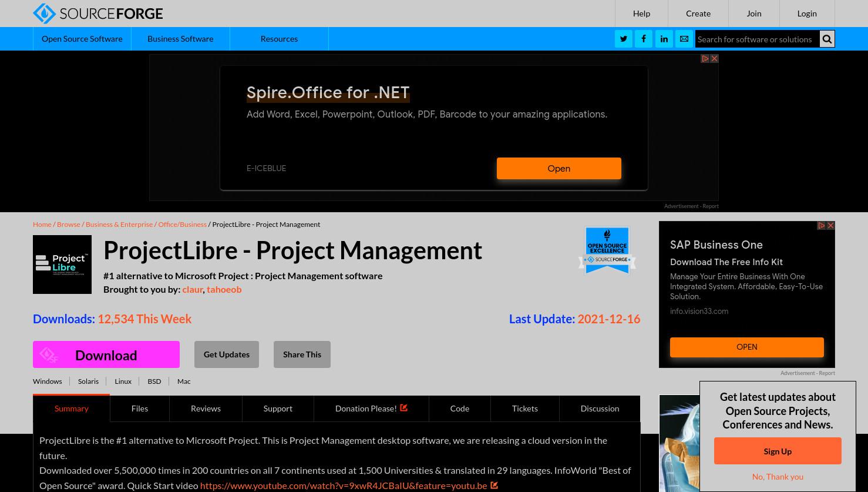Click Sign Up in newsletter popup

778,451
